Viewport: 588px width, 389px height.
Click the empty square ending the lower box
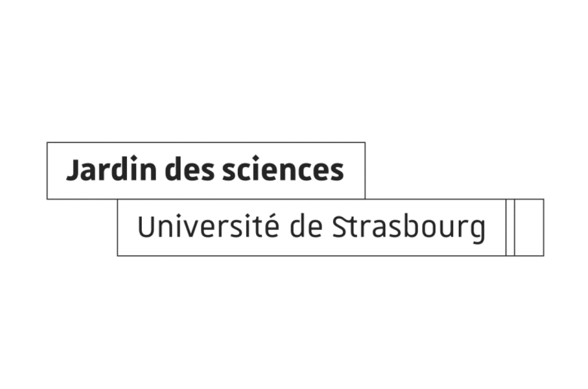(x=529, y=228)
